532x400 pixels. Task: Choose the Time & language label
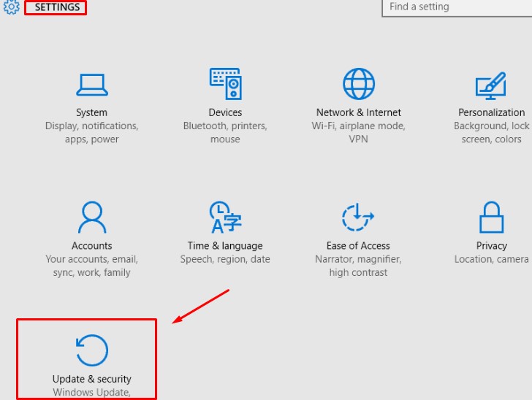tap(225, 246)
